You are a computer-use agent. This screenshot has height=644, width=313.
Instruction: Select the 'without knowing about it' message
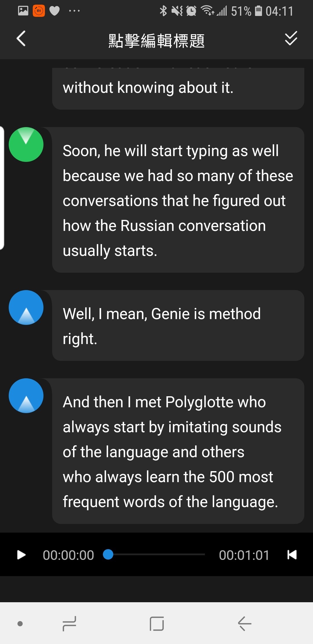(178, 88)
